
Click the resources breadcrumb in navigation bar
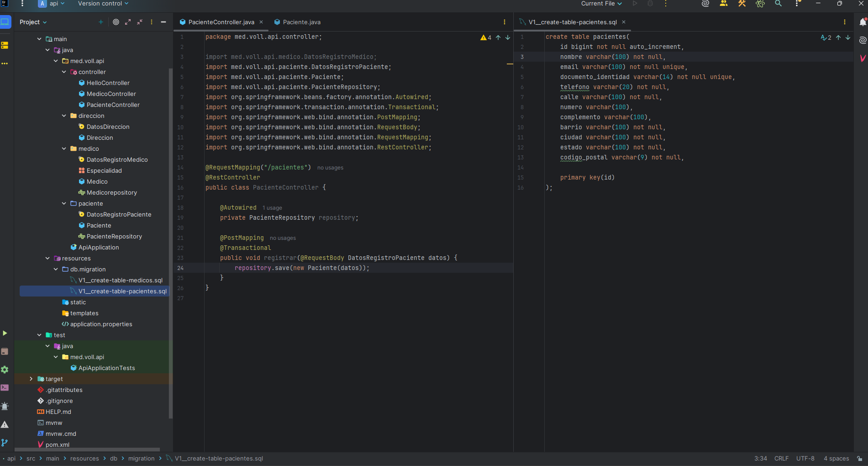[x=84, y=459]
